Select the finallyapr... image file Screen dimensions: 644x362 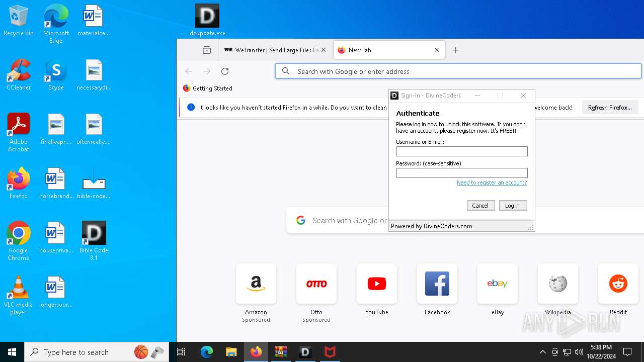coord(56,129)
